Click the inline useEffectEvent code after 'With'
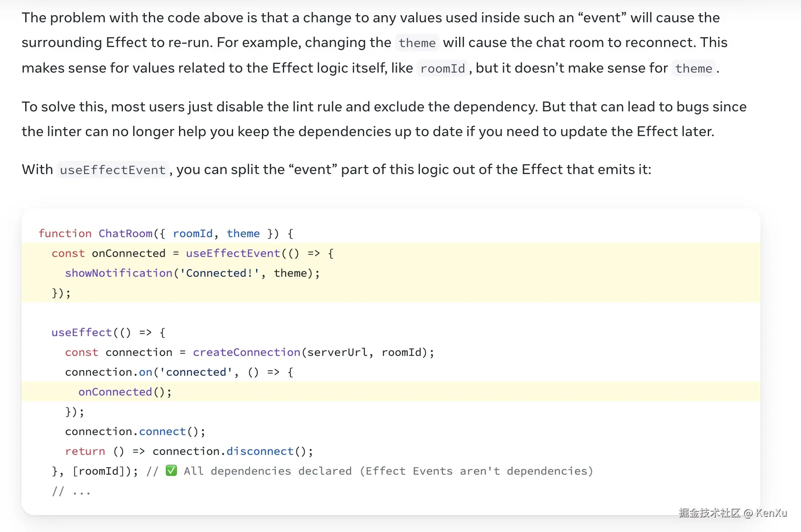This screenshot has width=801, height=532. point(113,170)
